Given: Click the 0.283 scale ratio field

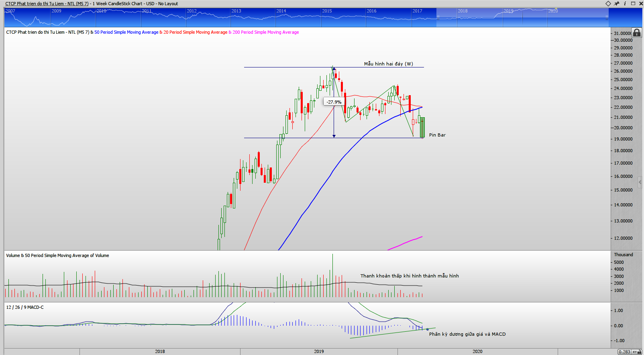Looking at the screenshot, I should (624, 352).
